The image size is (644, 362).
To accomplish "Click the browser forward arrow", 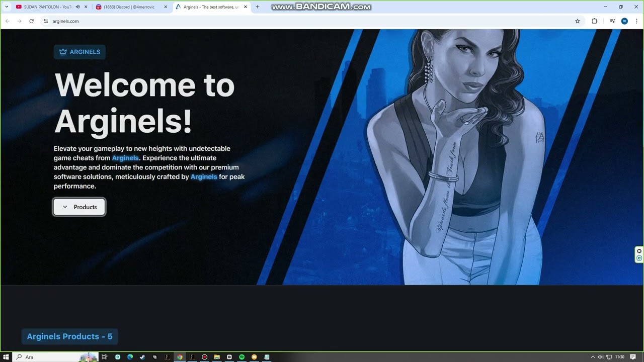I will coord(19,21).
